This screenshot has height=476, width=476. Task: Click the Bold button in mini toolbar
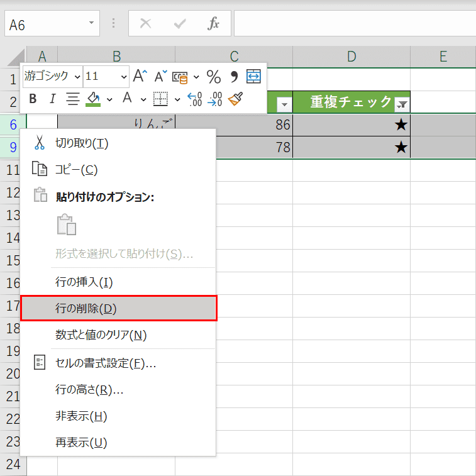pyautogui.click(x=33, y=99)
